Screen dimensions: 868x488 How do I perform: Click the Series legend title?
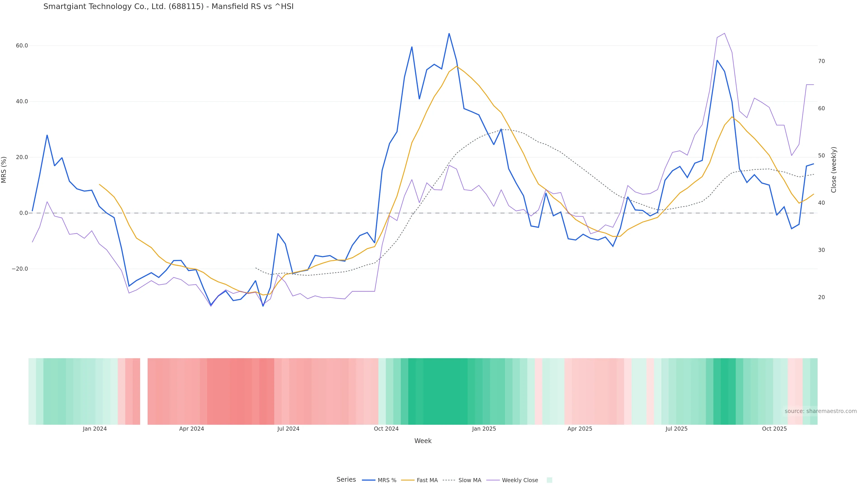346,480
